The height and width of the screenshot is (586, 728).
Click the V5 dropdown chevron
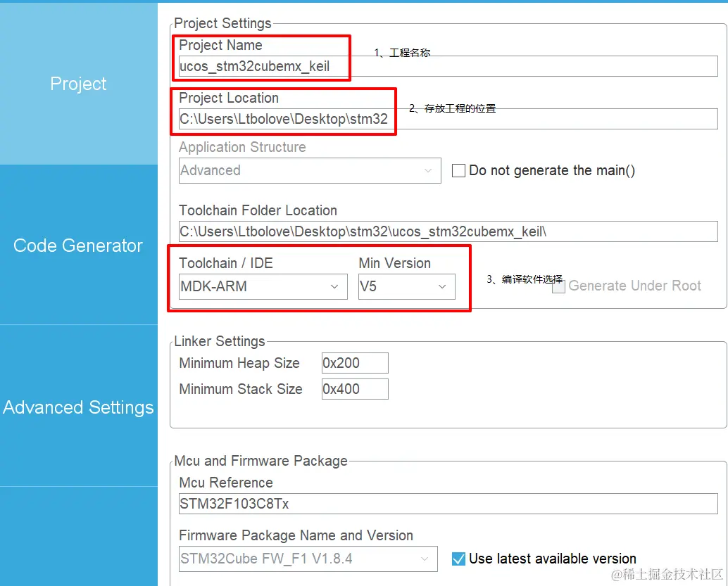click(442, 286)
